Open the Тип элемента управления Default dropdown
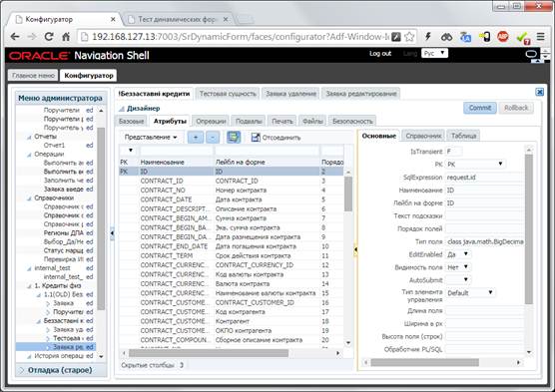 (471, 293)
